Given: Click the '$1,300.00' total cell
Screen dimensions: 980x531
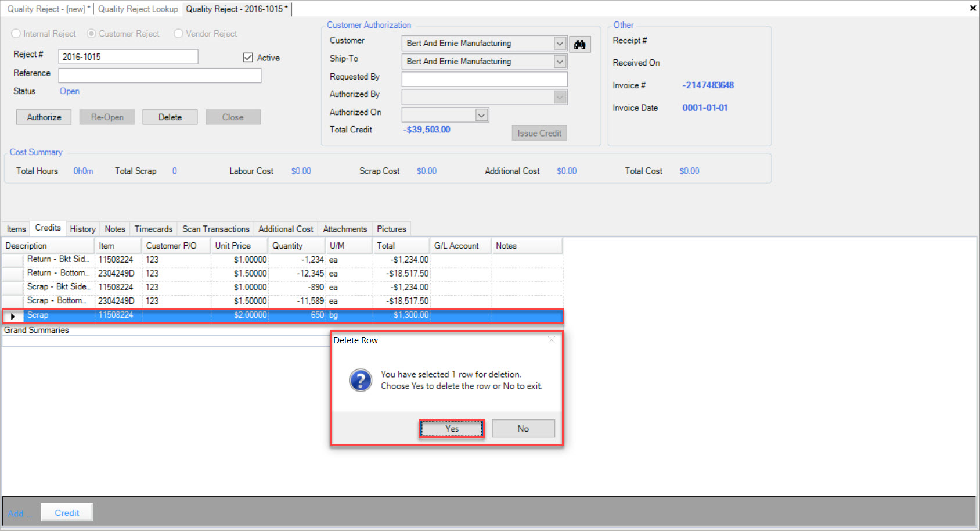Looking at the screenshot, I should 402,315.
